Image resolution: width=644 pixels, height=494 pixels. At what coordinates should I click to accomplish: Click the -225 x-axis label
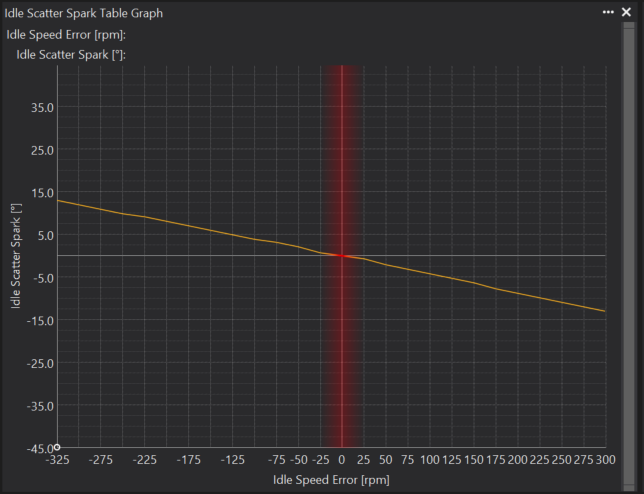tap(145, 460)
